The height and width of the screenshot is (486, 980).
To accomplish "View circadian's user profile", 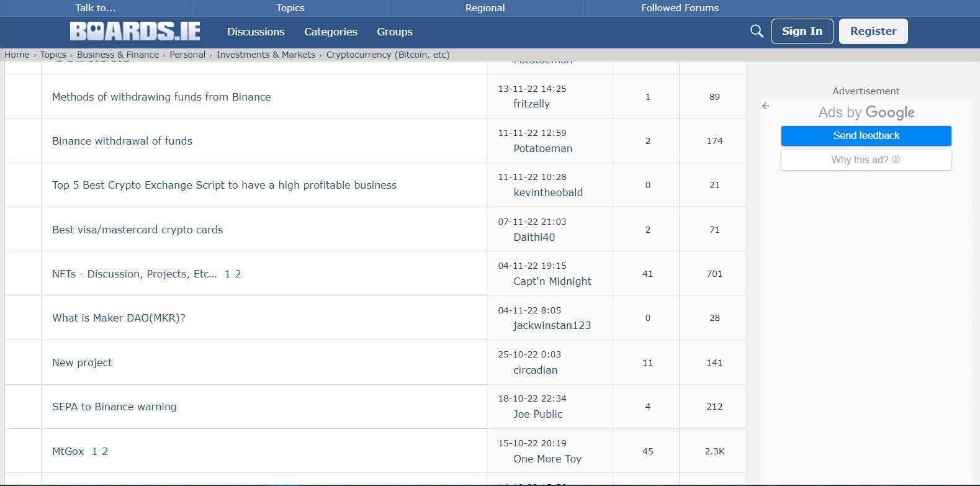I will 535,370.
